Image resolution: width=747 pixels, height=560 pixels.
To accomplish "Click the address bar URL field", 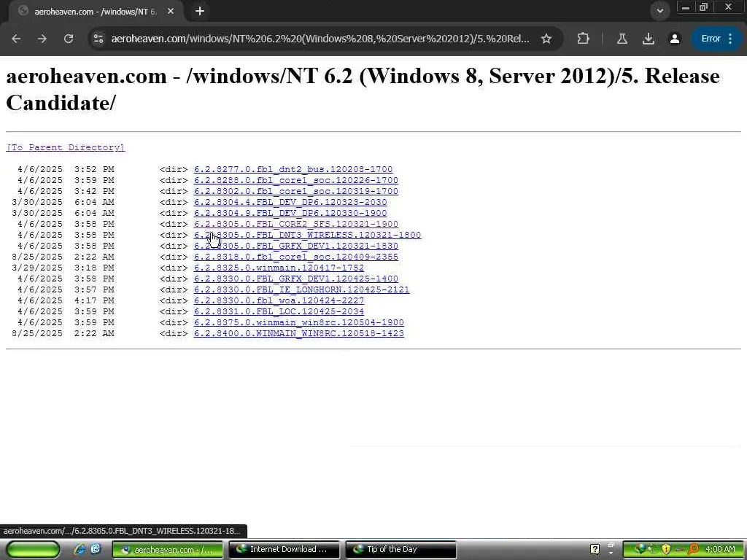I will (320, 39).
